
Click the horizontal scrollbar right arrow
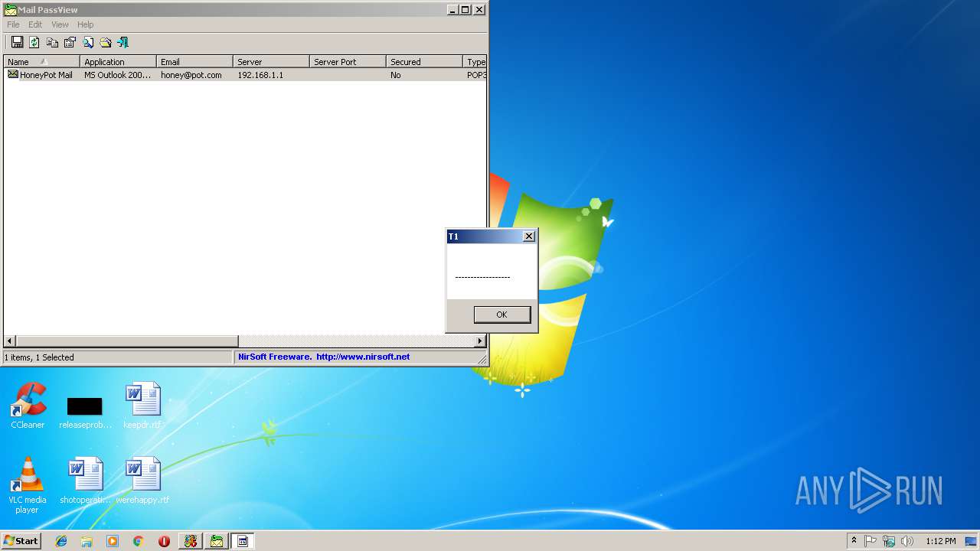[480, 341]
